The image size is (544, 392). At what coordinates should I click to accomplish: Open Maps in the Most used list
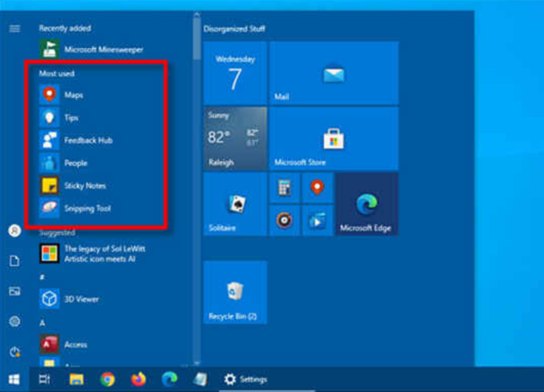(61, 95)
